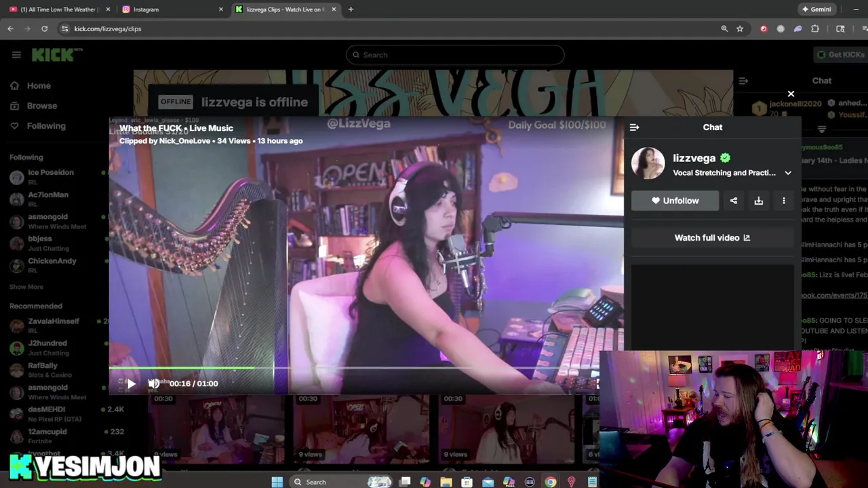Click the clip progress bar
868x488 pixels.
354,369
